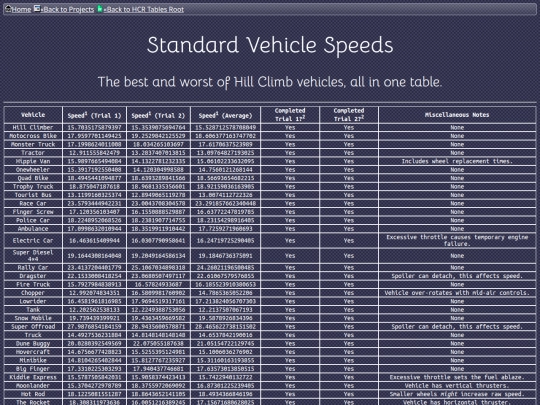Click the Miscellaneous Notes column header

457,115
